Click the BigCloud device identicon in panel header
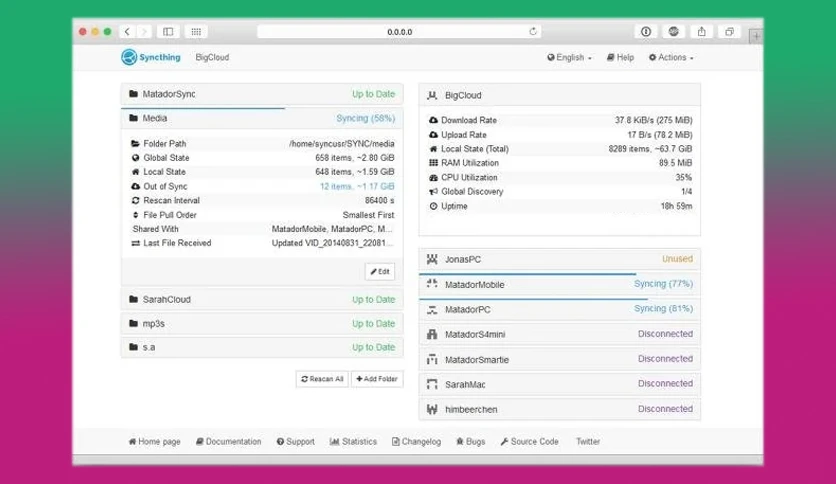 coord(432,95)
